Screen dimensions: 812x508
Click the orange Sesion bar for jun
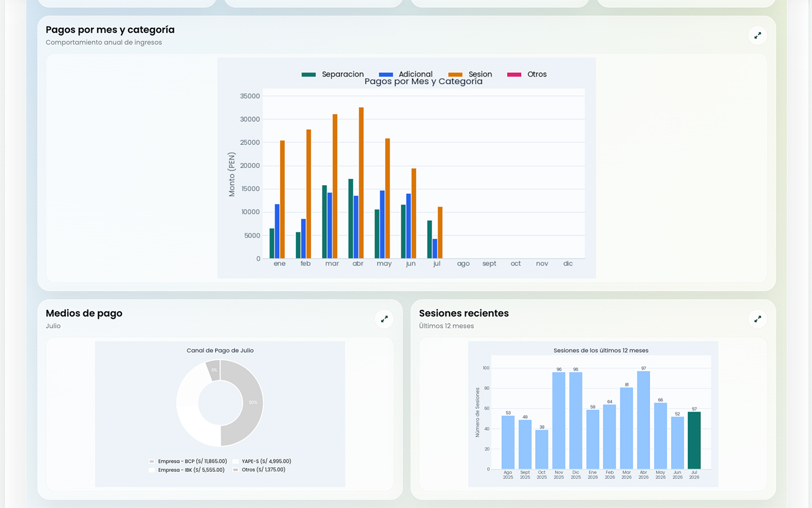click(x=414, y=213)
